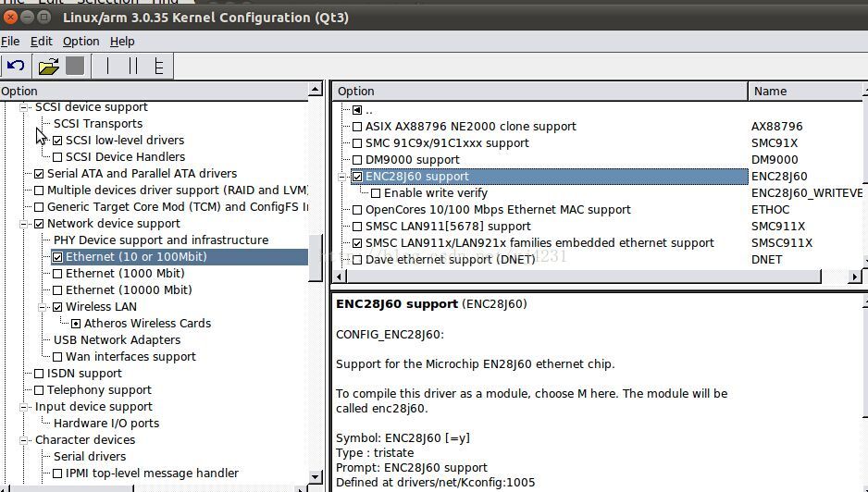This screenshot has width=868, height=492.
Task: Open the Option menu
Action: (81, 42)
